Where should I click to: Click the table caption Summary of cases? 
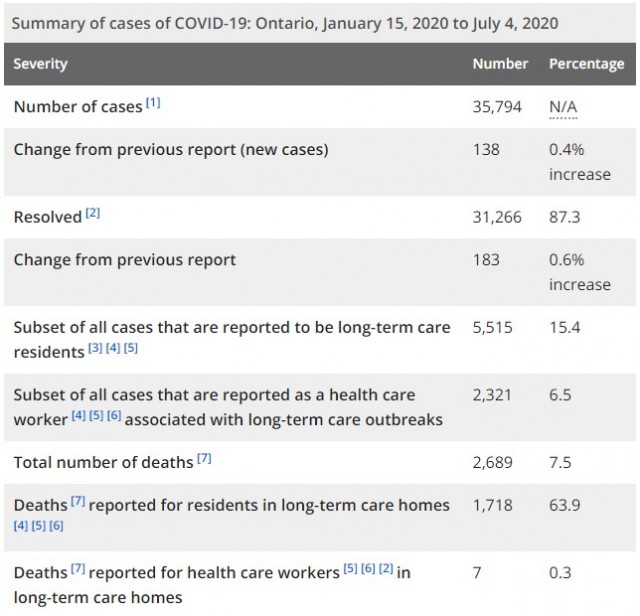pos(285,23)
